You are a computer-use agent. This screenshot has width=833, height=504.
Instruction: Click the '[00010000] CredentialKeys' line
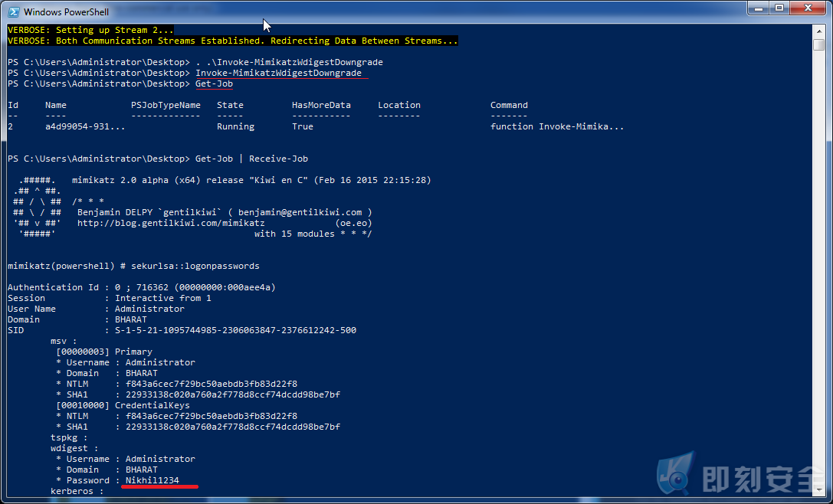(123, 405)
